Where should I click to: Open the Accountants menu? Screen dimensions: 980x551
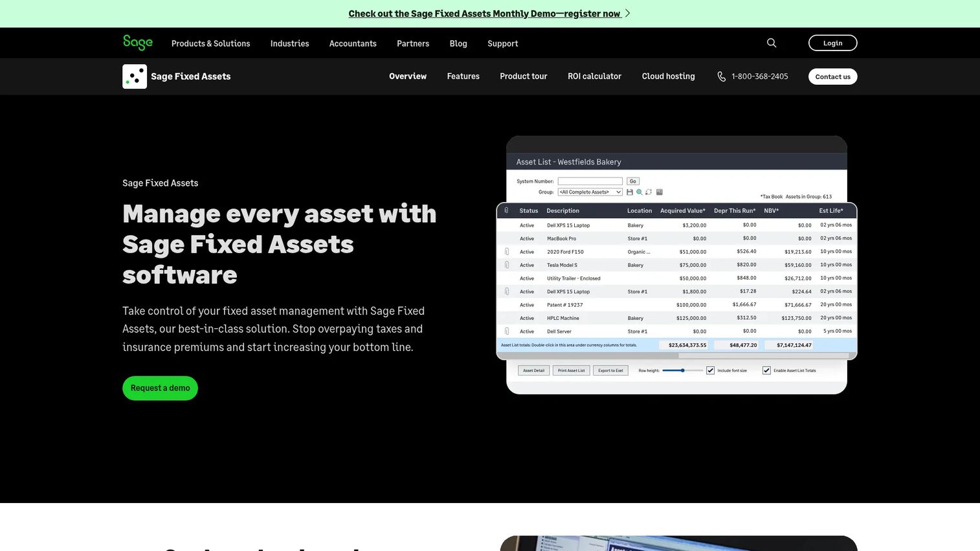point(353,43)
